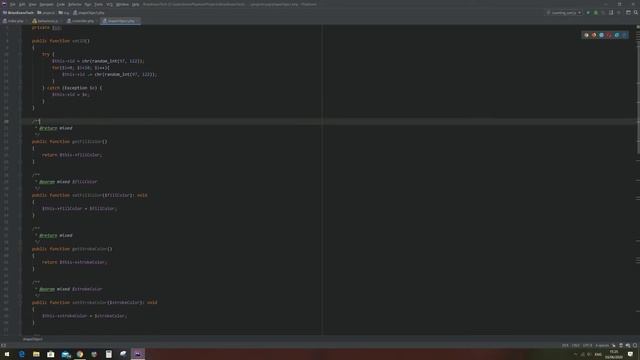
Task: Click cursor line:column indicator in status bar
Action: pos(565,345)
